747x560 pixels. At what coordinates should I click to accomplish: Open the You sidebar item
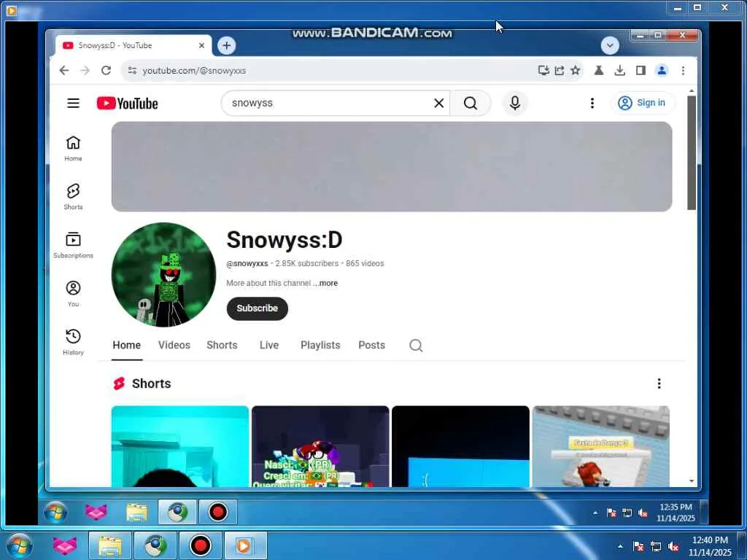pos(73,294)
